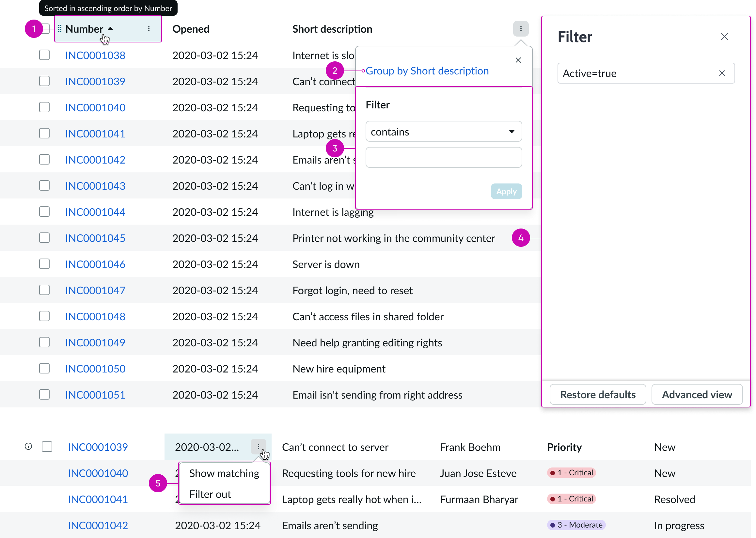
Task: Open the list controls menu above Short description
Action: [x=521, y=28]
